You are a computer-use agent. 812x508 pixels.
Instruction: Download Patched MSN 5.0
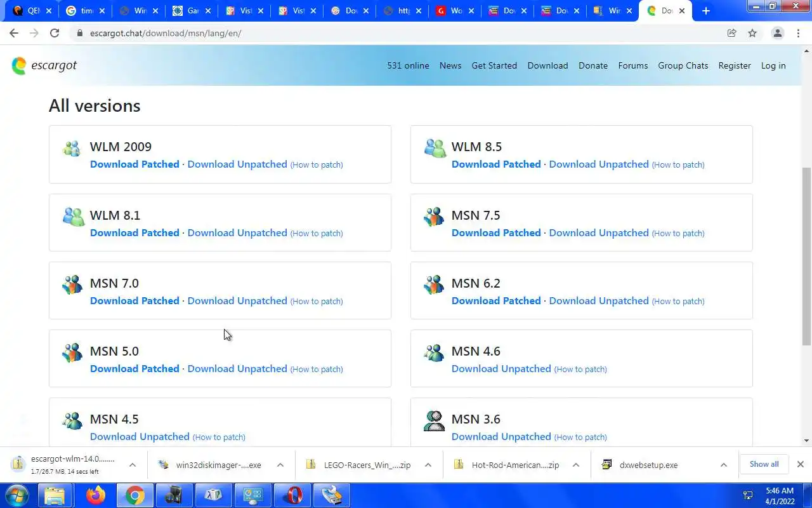(x=134, y=368)
